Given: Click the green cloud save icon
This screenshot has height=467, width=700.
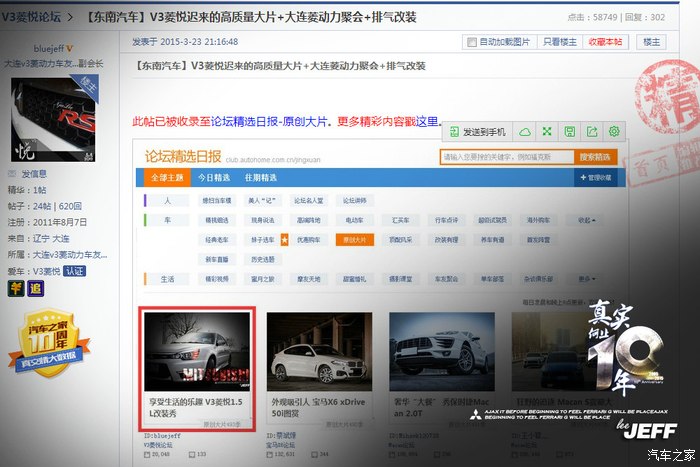Looking at the screenshot, I should pyautogui.click(x=525, y=132).
